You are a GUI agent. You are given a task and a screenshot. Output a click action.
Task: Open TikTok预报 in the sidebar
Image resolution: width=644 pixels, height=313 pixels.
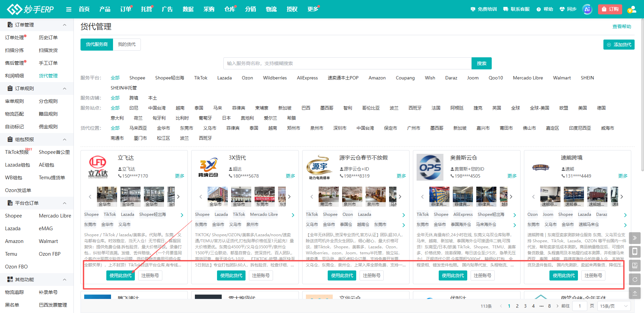(x=17, y=152)
